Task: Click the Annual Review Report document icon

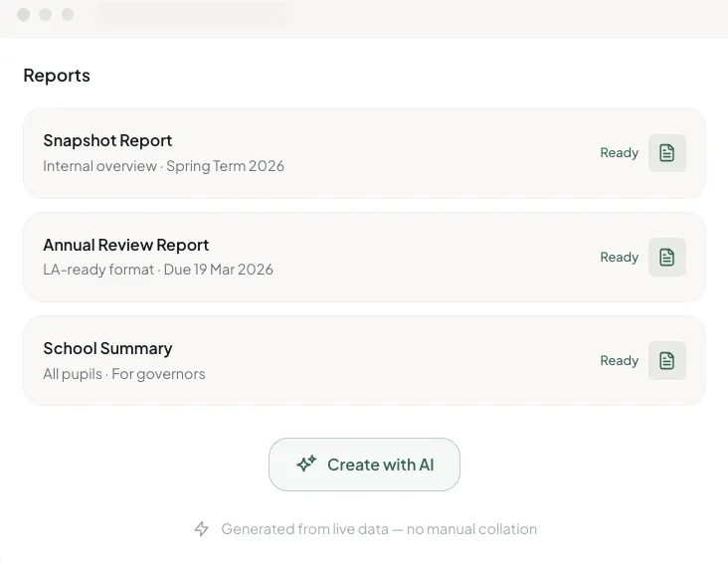Action: click(666, 257)
